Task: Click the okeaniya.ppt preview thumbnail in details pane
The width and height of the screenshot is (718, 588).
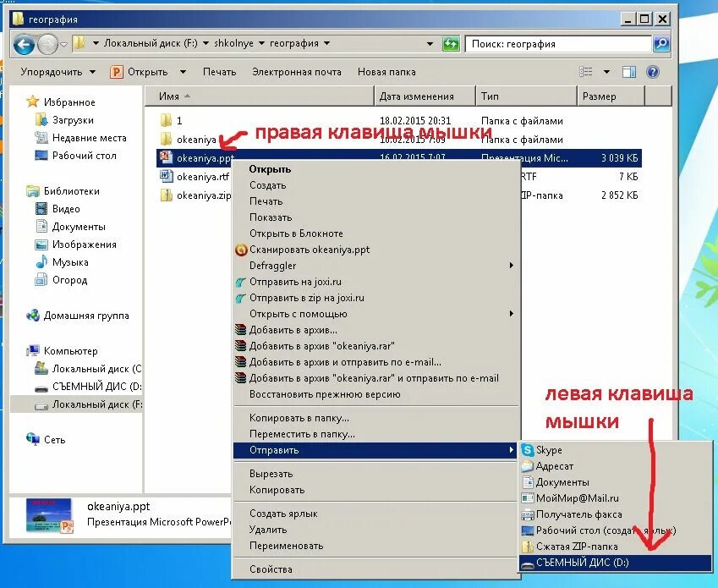Action: pyautogui.click(x=49, y=516)
